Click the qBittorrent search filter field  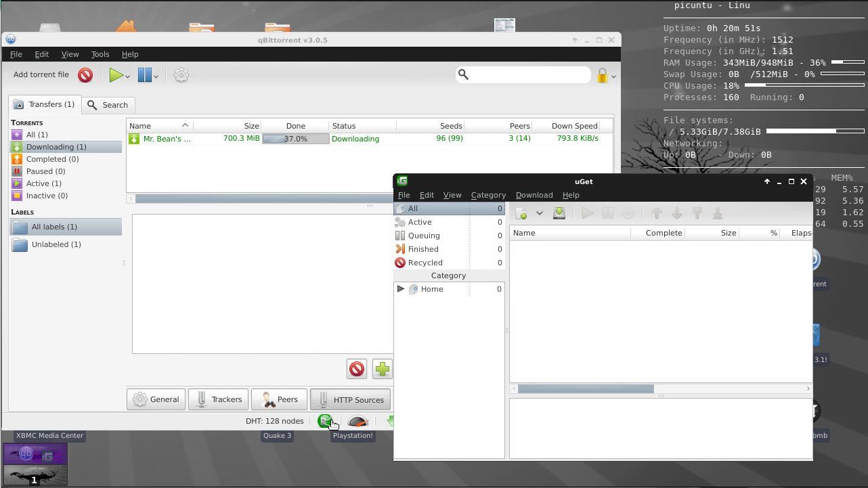[x=523, y=74]
